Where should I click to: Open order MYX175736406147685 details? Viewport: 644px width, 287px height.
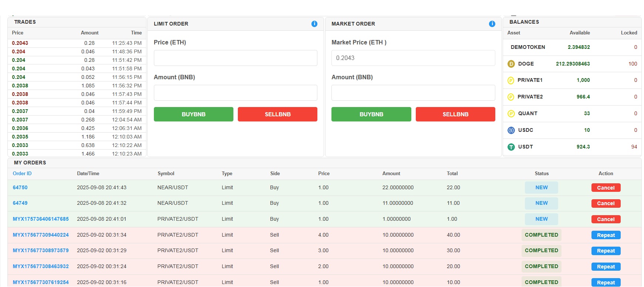(x=41, y=219)
